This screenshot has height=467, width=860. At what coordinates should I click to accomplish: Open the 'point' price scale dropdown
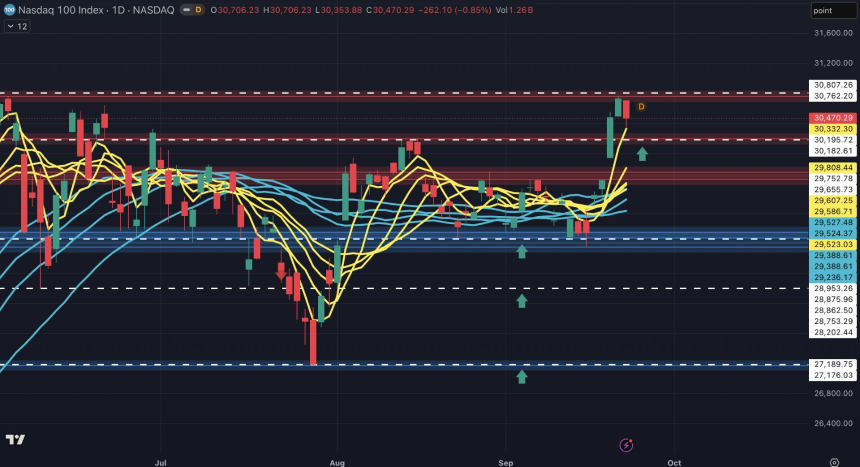coord(833,10)
